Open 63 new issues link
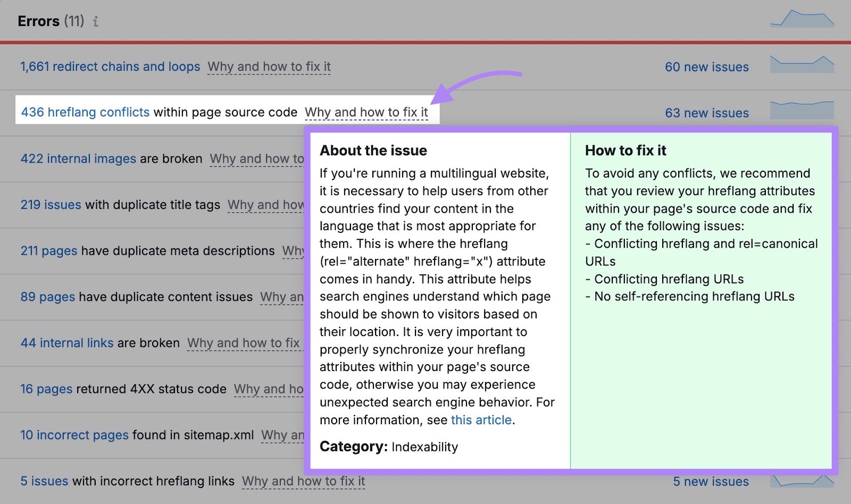The height and width of the screenshot is (504, 851). (x=707, y=113)
